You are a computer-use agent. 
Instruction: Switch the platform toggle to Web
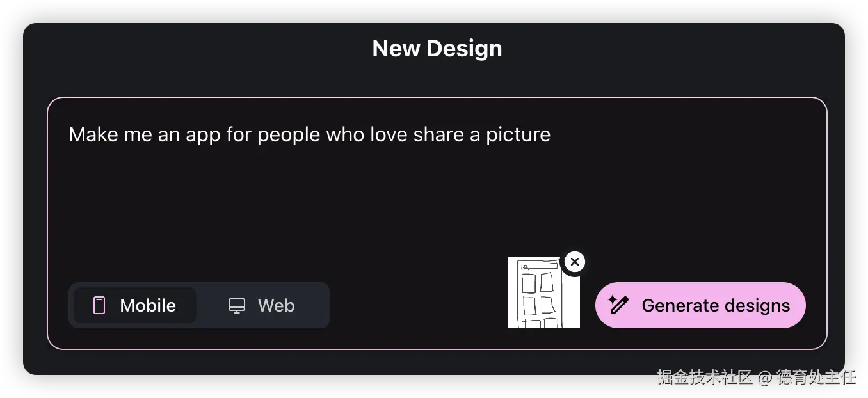point(262,305)
